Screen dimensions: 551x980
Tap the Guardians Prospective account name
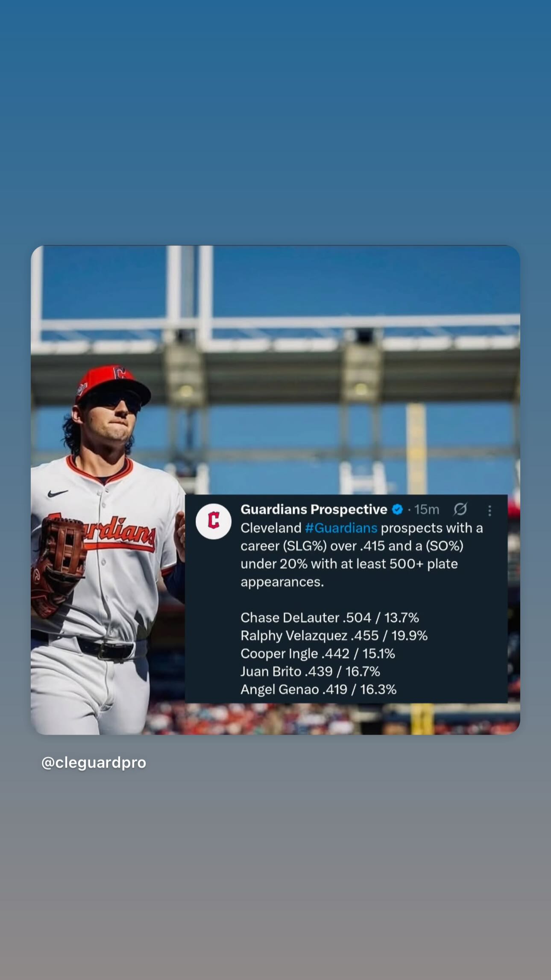point(314,509)
